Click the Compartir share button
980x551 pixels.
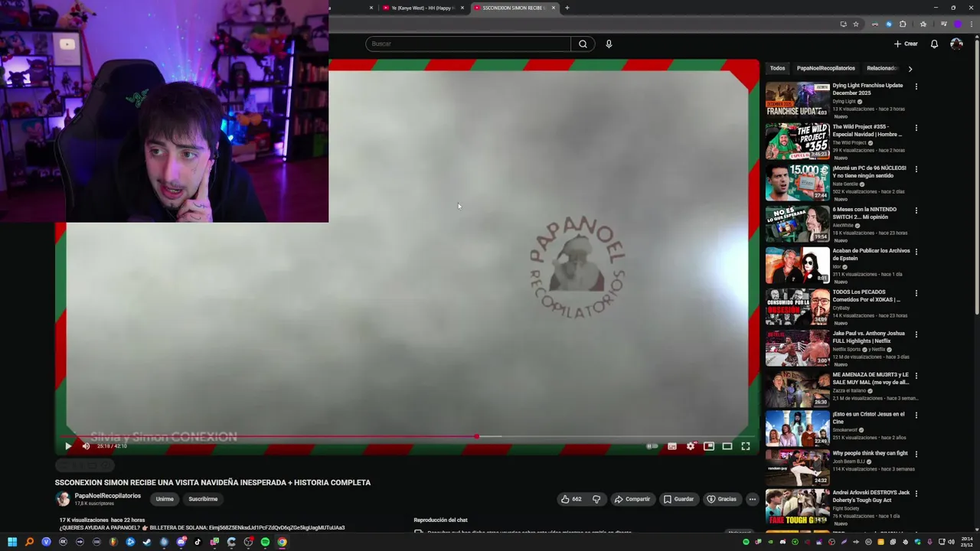[x=632, y=499]
